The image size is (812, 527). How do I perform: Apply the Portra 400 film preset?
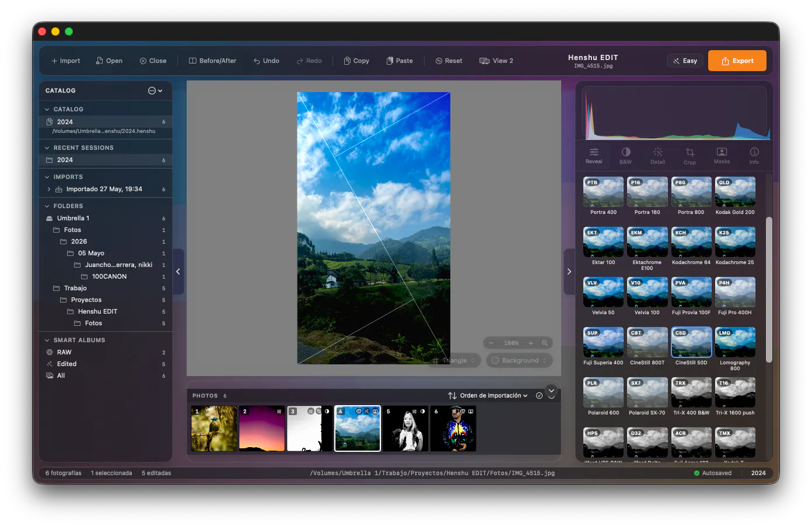pos(603,196)
